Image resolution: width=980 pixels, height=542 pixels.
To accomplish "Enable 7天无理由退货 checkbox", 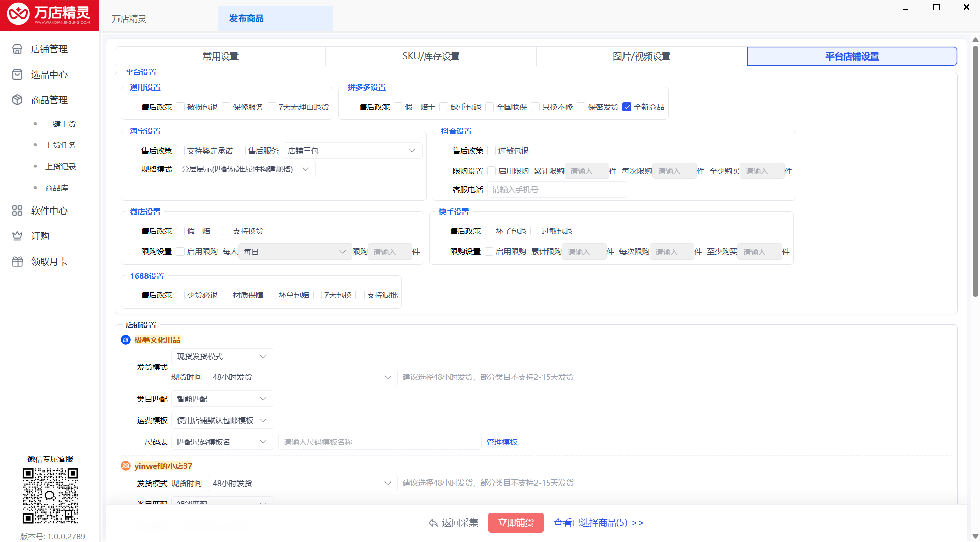I will pyautogui.click(x=272, y=107).
